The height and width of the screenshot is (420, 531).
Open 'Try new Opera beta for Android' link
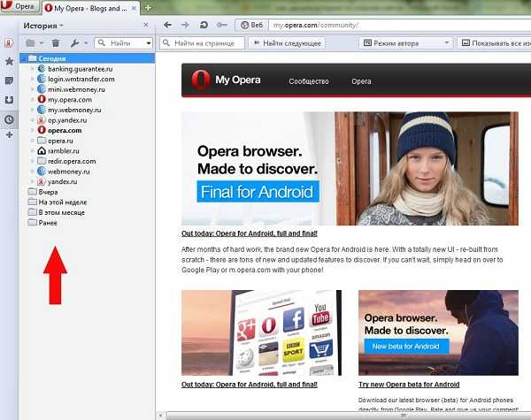409,386
